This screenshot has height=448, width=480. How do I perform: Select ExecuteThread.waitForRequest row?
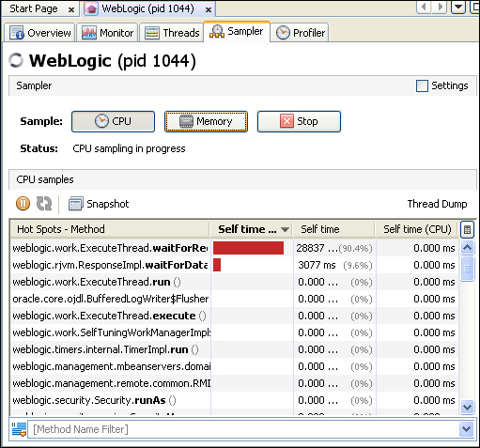[235, 248]
